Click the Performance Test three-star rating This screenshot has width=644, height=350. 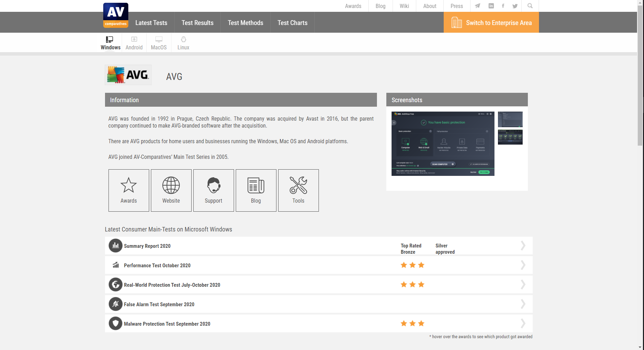(412, 265)
